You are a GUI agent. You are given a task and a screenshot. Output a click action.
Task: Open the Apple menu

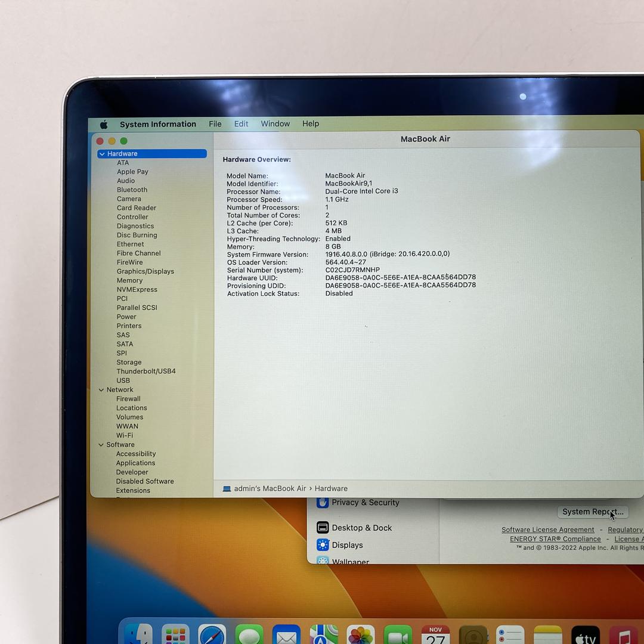coord(104,124)
